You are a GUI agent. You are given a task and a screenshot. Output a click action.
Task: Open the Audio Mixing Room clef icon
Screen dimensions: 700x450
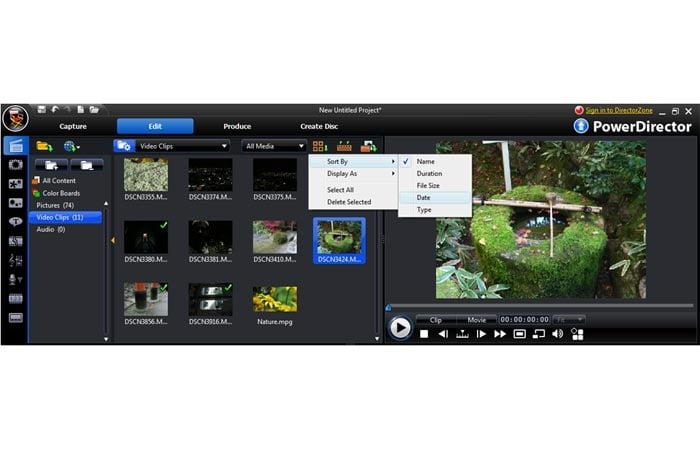(16, 260)
